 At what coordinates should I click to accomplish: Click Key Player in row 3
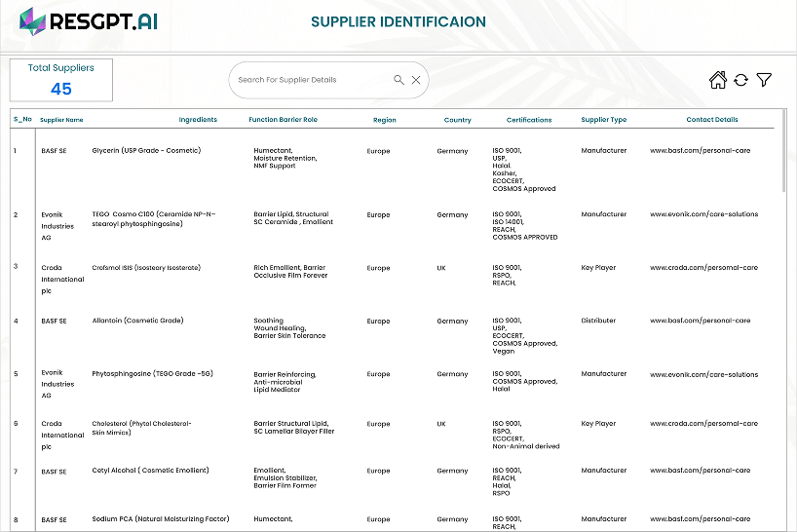[x=598, y=267]
